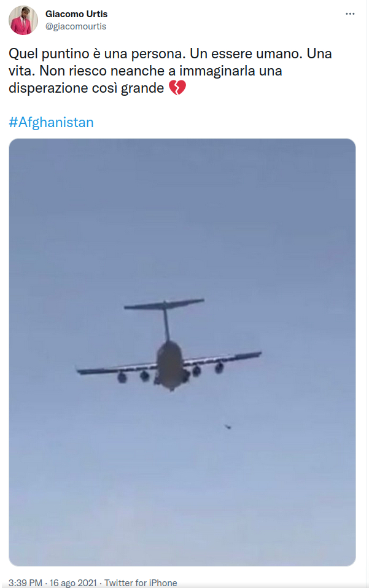Image resolution: width=369 pixels, height=588 pixels.
Task: Click Giacomo Urtis's profile avatar
Action: (23, 20)
